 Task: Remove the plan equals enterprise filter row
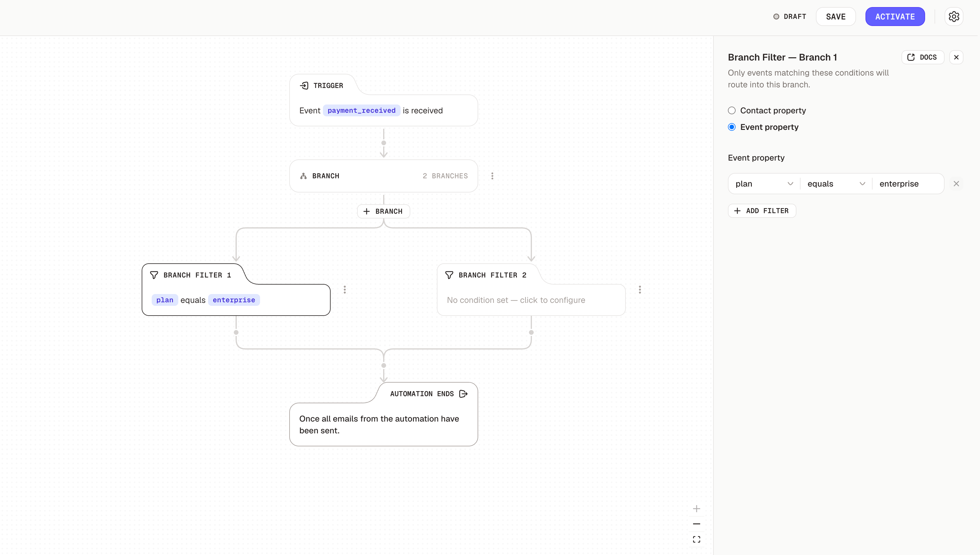[x=956, y=184]
